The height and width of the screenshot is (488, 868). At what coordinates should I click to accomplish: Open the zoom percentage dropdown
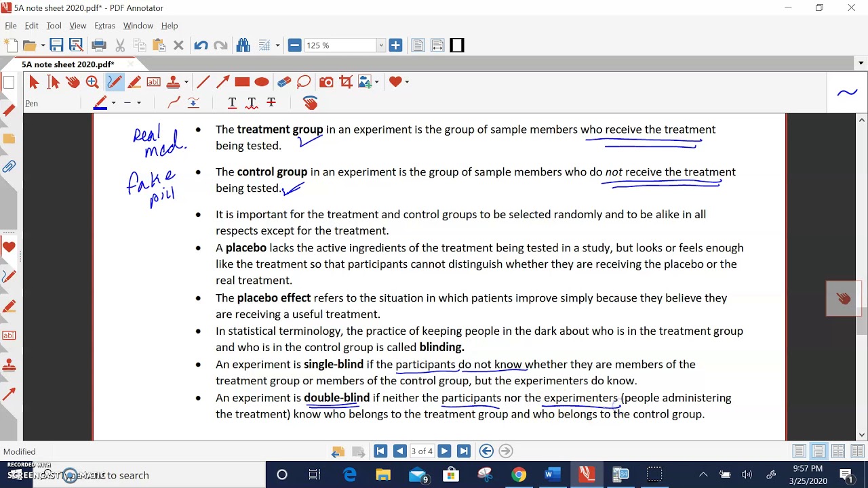tap(380, 45)
